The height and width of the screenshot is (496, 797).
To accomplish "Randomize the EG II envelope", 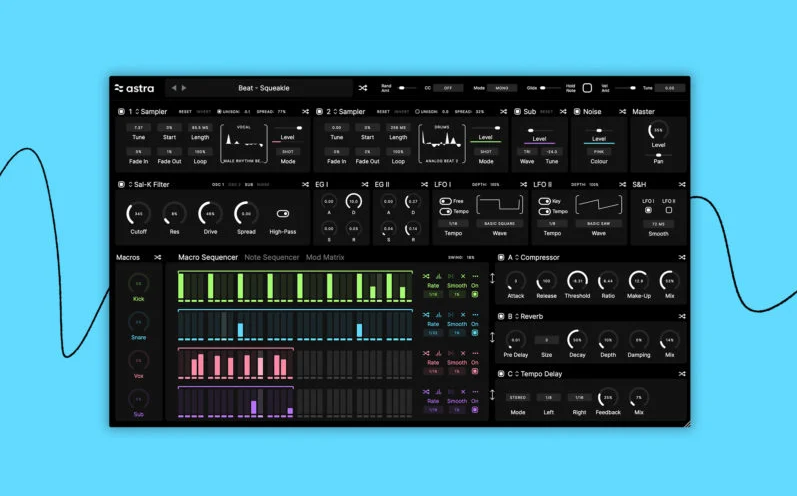I will pos(424,184).
